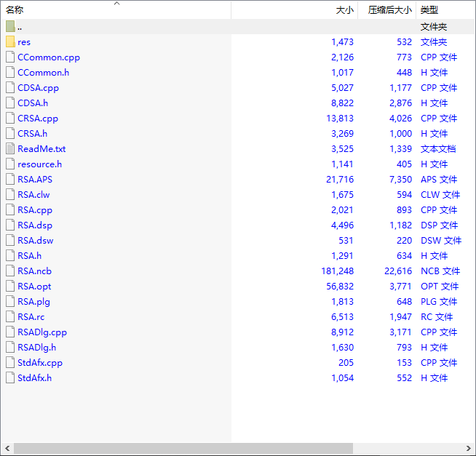
Task: Select the RSA.ncb file name
Action: (x=35, y=271)
